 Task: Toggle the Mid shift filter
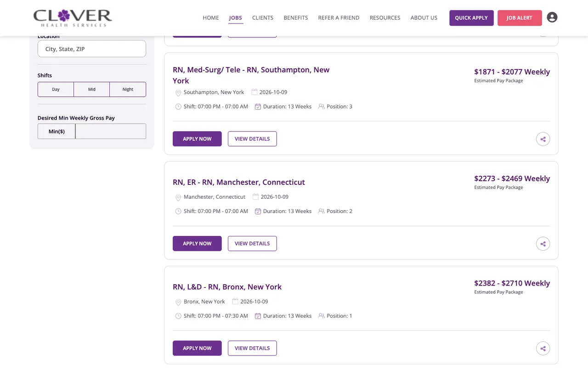92,89
